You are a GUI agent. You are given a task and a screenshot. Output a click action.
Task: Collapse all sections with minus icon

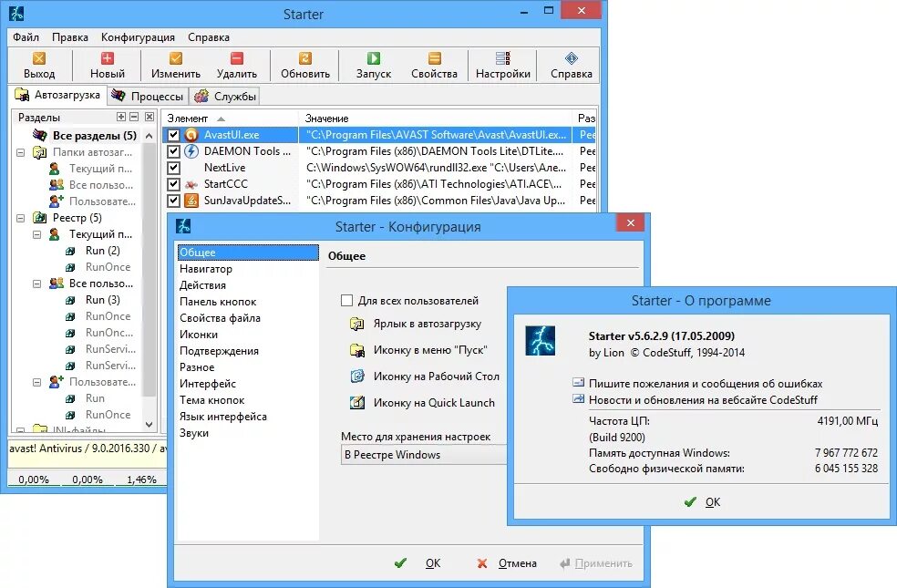coord(134,117)
